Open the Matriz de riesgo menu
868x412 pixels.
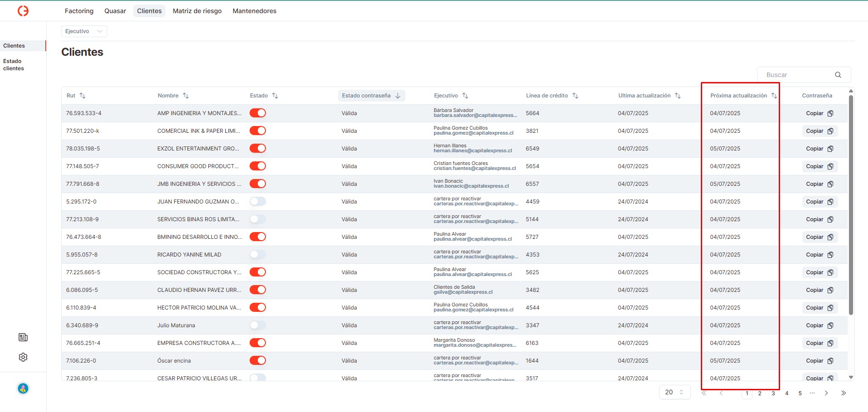pos(197,11)
